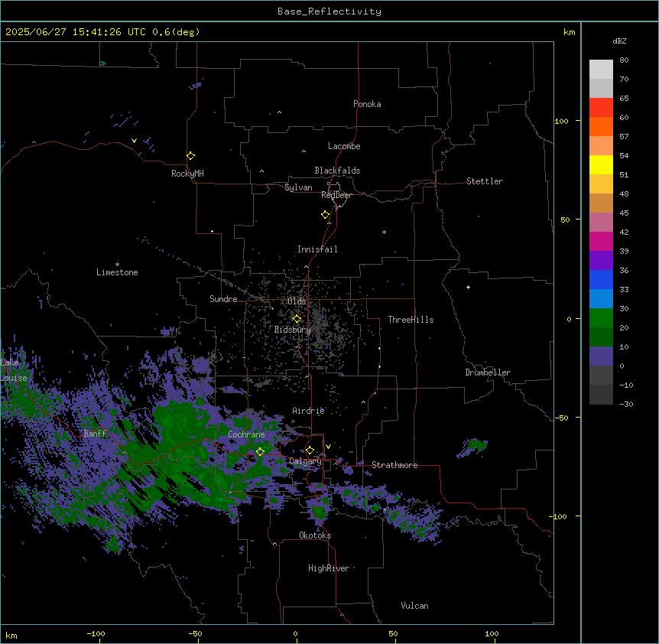Click the -100 tick on right axis
Image resolution: width=659 pixels, height=644 pixels.
click(x=559, y=516)
